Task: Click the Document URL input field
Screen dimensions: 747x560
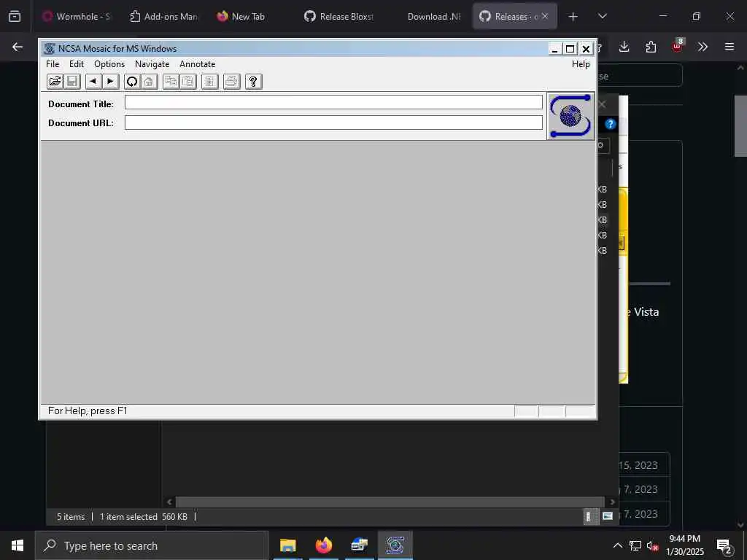Action: pos(333,122)
